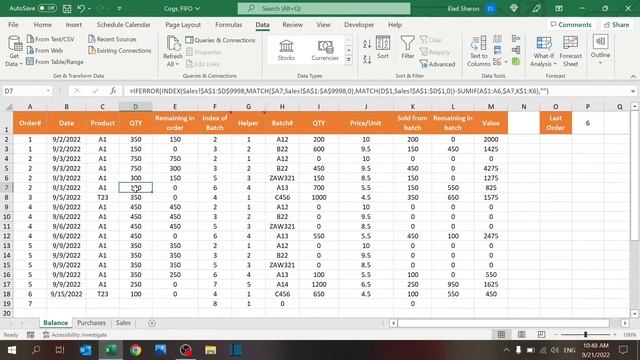Click Accessibility: Investigate status
The height and width of the screenshot is (360, 640).
pyautogui.click(x=75, y=335)
